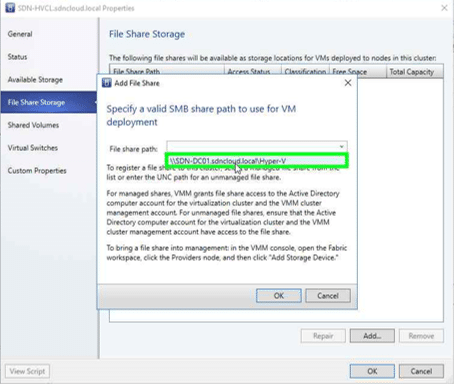Image resolution: width=454 pixels, height=384 pixels.
Task: Go to the Shared Volumes page
Action: (33, 125)
